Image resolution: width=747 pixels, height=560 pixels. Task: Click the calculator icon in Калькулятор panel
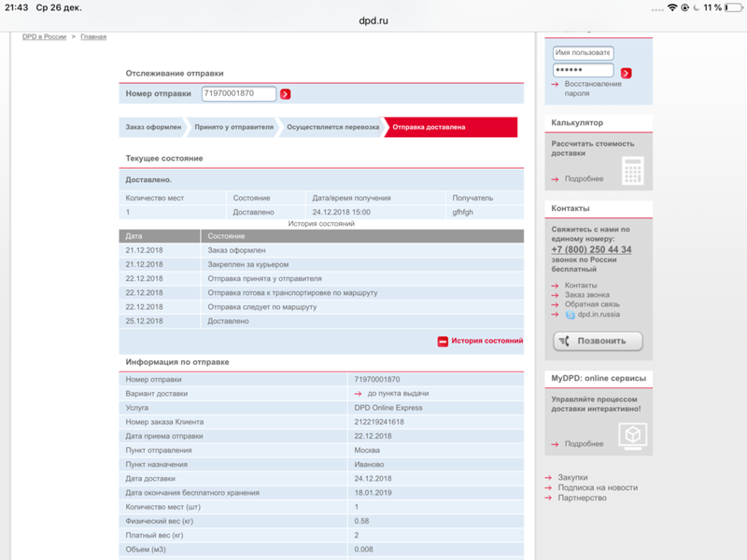point(633,171)
